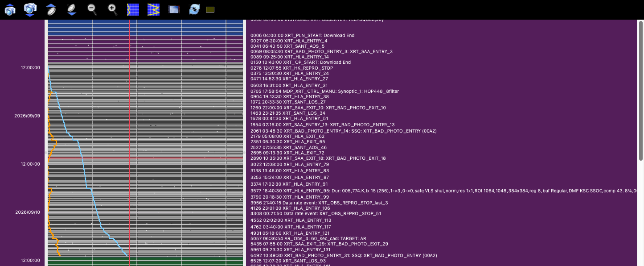Screen dimensions: 644x266
Task: Click the satellite dish down arrow icon
Action: tap(71, 9)
